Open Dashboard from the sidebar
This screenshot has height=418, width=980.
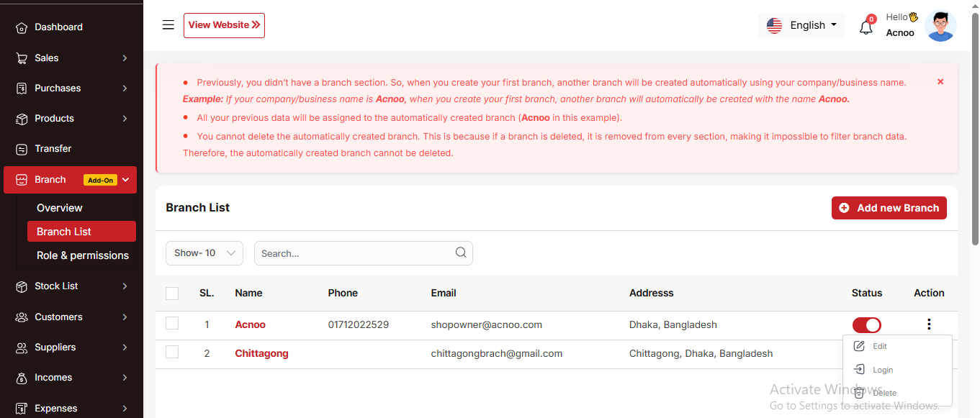pyautogui.click(x=58, y=27)
